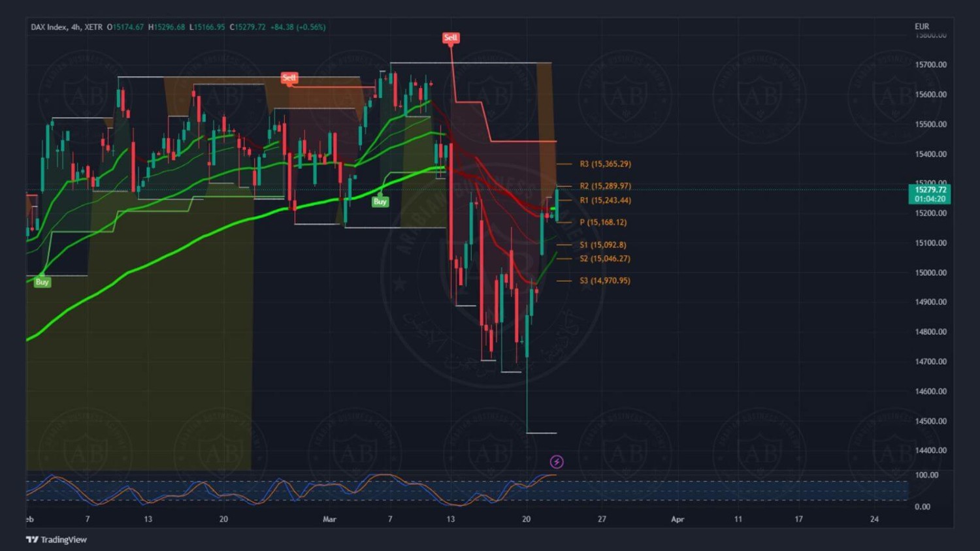980x551 pixels.
Task: Click the Mar label on time axis
Action: pyautogui.click(x=329, y=519)
